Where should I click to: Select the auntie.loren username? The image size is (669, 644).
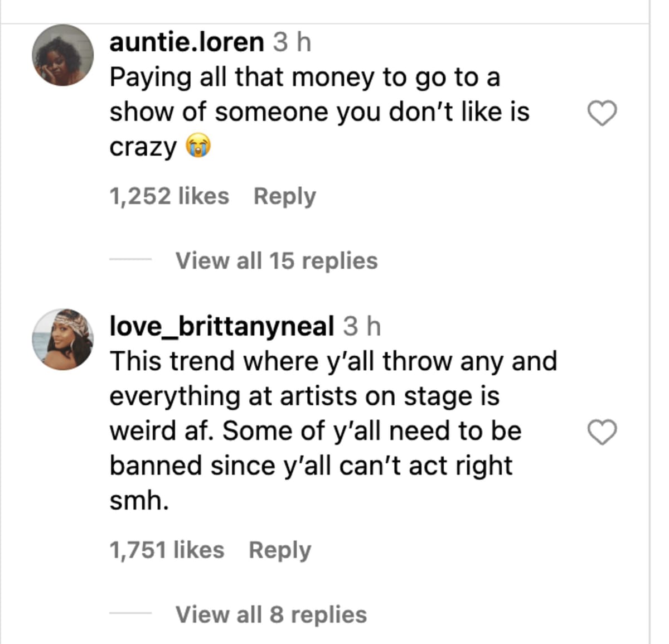[187, 41]
